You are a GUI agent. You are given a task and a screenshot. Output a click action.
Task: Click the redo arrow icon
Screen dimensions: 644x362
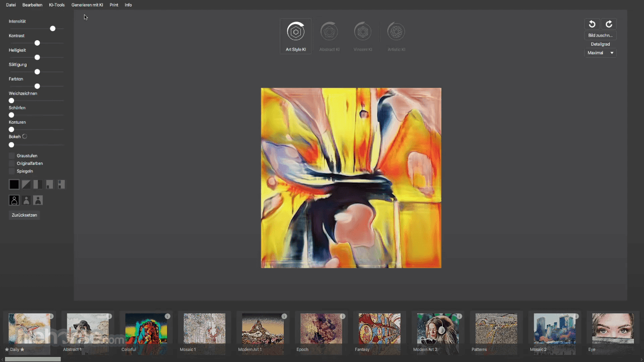pos(609,24)
